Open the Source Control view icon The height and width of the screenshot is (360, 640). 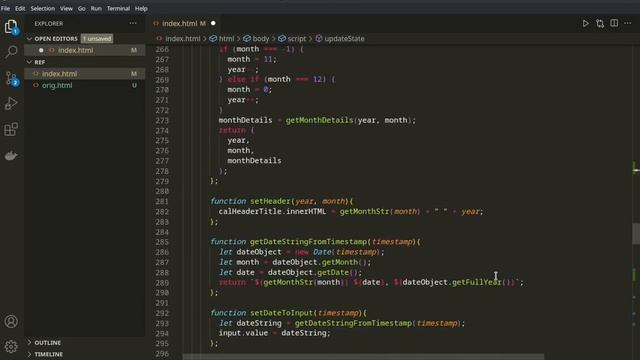point(11,78)
